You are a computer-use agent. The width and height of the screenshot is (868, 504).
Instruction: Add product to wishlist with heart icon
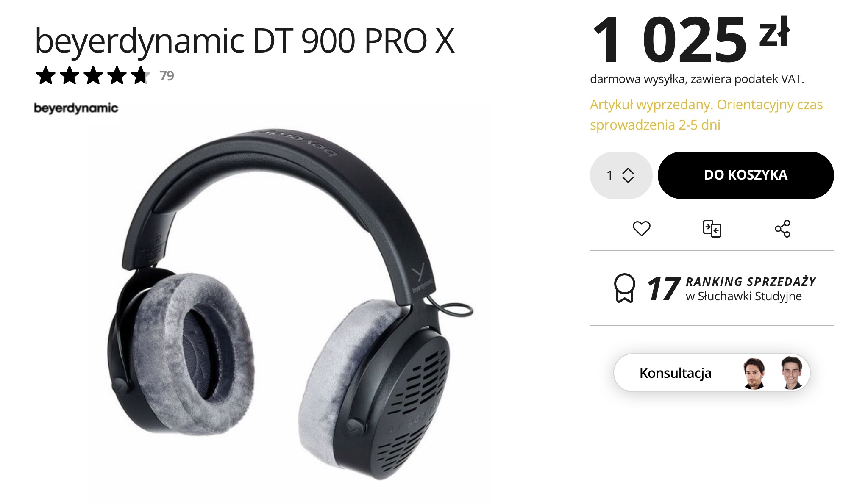coord(641,229)
